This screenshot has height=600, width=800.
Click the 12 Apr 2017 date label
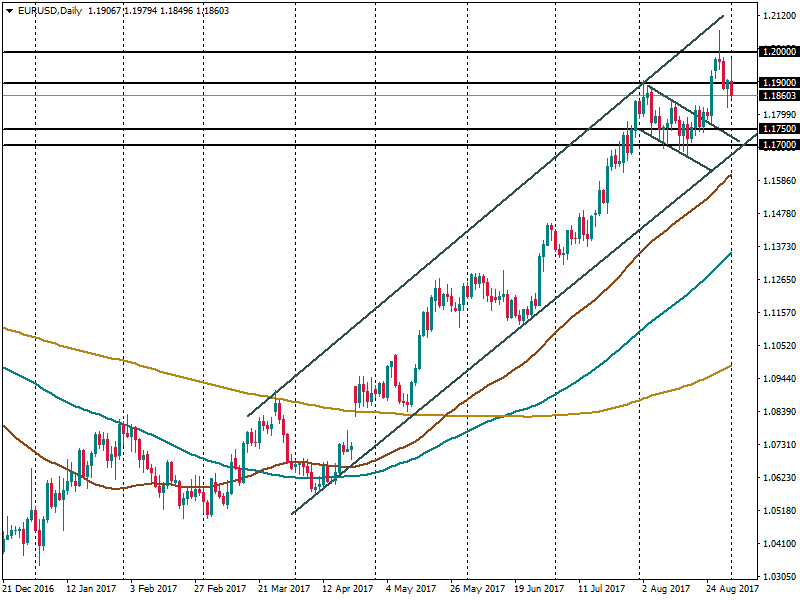pos(346,590)
